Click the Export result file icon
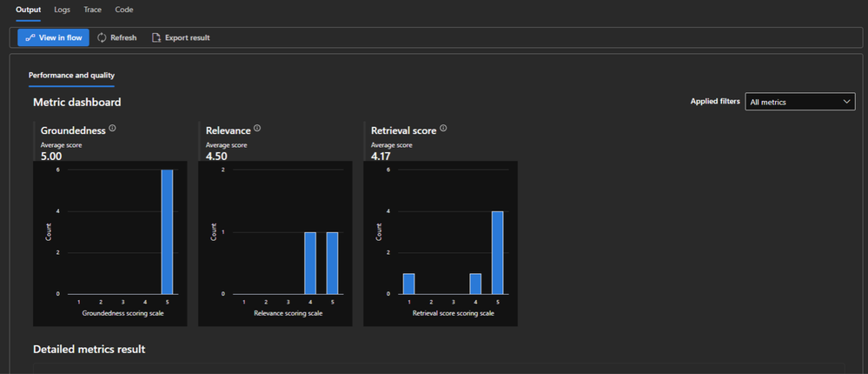 [x=156, y=37]
